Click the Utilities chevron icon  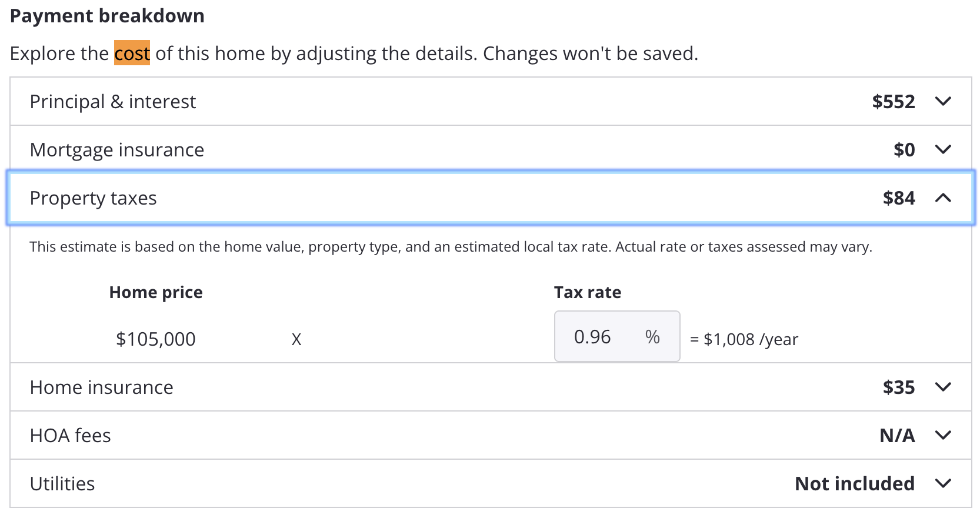(x=943, y=484)
